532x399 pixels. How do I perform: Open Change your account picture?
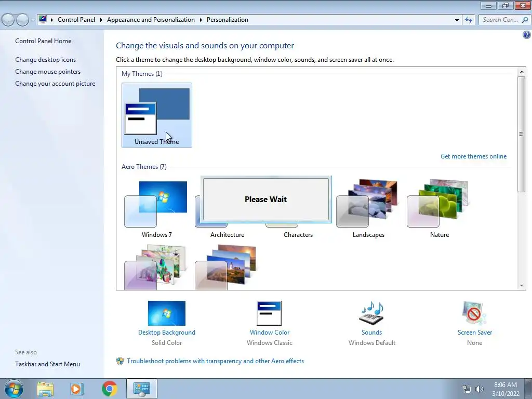click(x=55, y=84)
